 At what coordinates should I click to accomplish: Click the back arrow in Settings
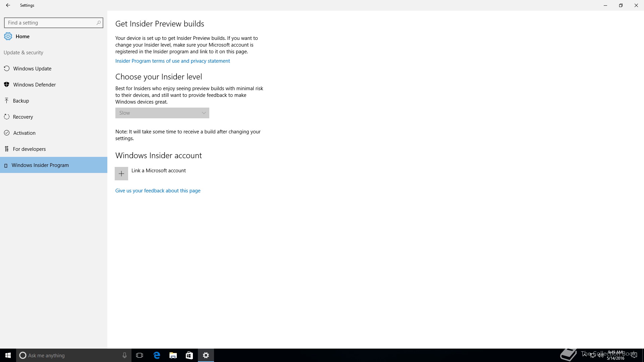[x=8, y=5]
